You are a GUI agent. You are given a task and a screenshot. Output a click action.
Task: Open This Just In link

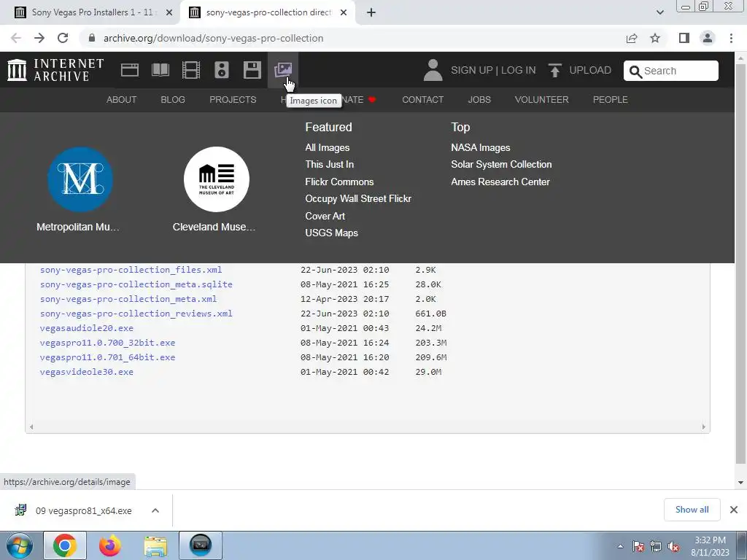coord(329,164)
